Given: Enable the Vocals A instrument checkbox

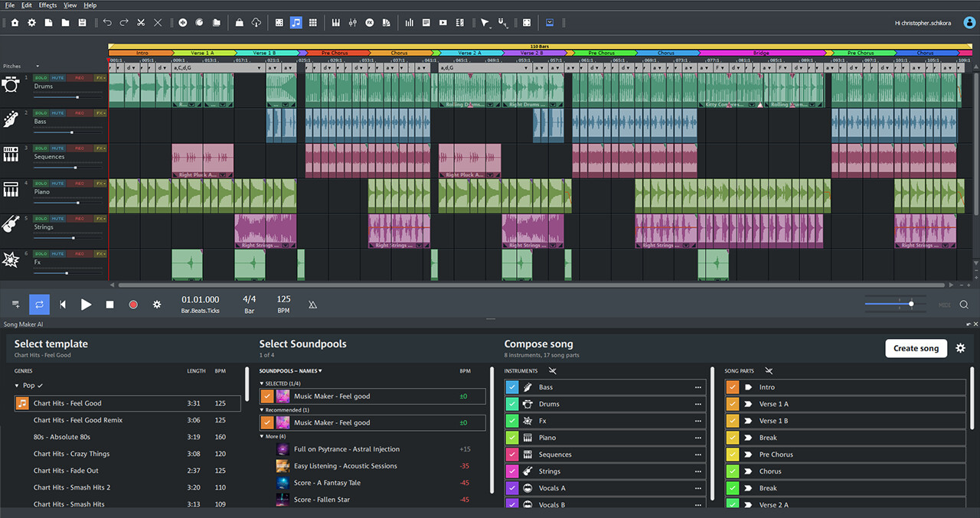Looking at the screenshot, I should tap(511, 487).
